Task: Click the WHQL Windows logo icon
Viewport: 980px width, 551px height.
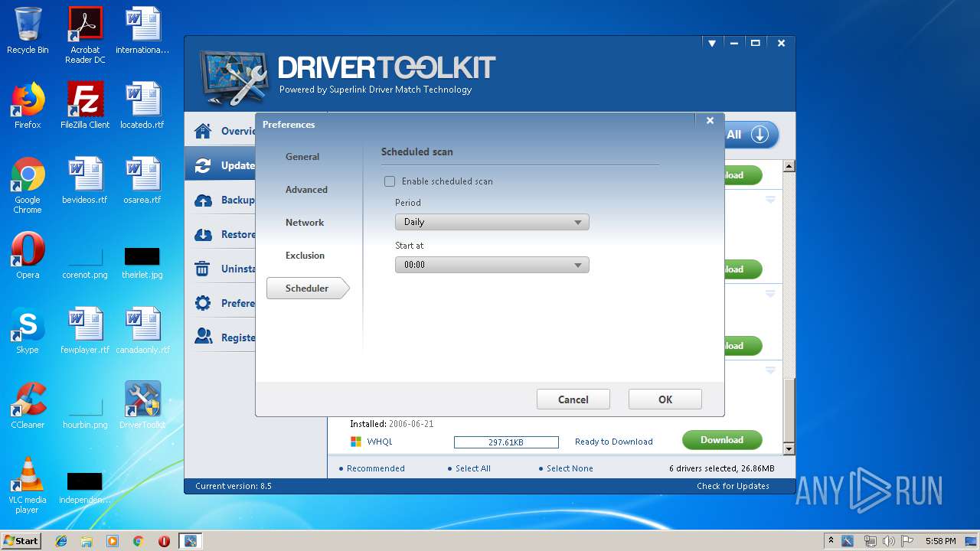Action: pyautogui.click(x=356, y=442)
